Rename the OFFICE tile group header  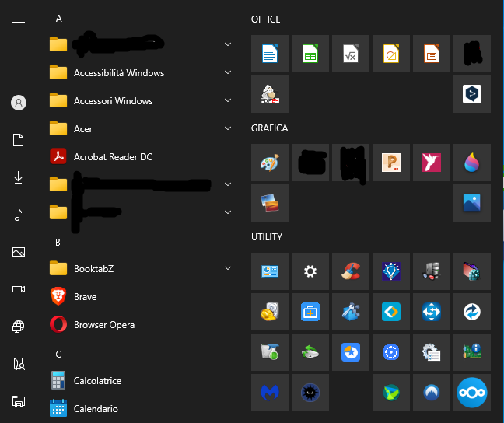tap(265, 19)
